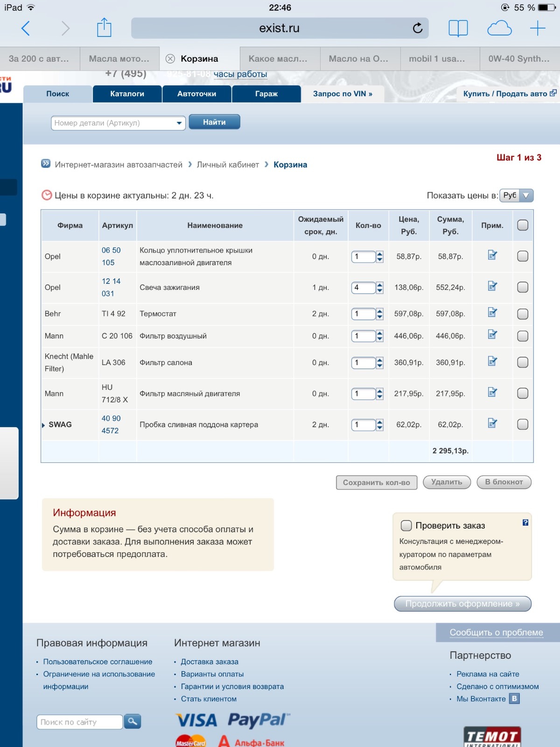Select the Кольцо уплотнительное row checkbox
The height and width of the screenshot is (747, 560).
pos(523,256)
